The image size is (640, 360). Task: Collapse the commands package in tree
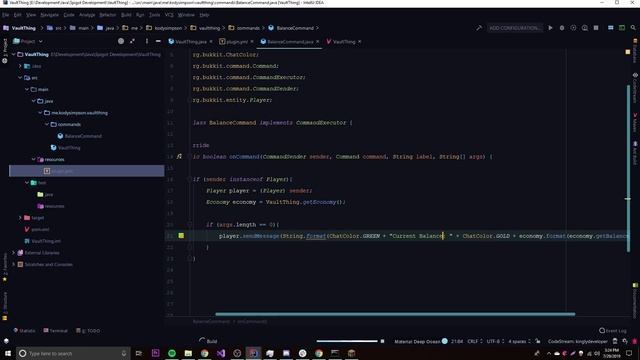(47, 124)
